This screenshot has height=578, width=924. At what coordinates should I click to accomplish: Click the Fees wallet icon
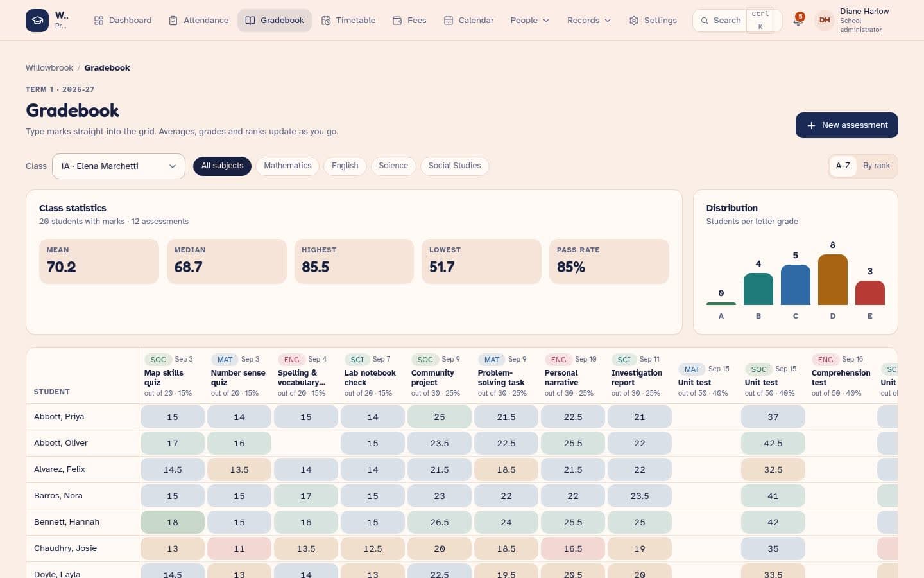(x=397, y=21)
